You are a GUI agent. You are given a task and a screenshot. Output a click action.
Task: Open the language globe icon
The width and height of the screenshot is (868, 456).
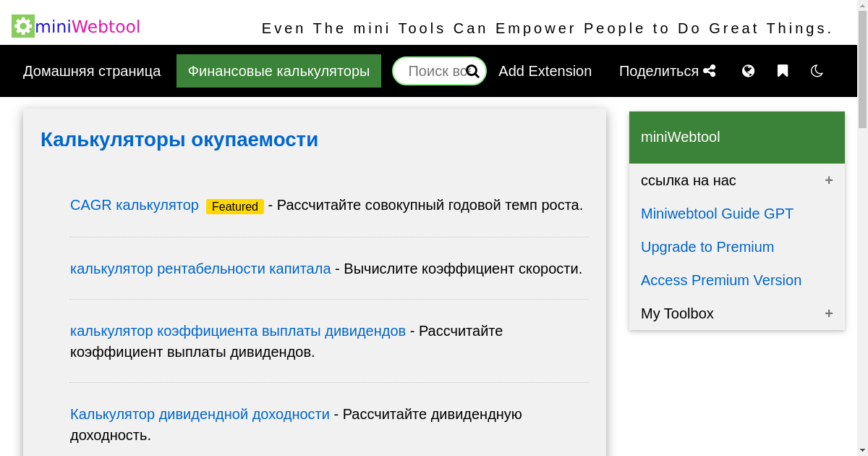click(x=749, y=71)
